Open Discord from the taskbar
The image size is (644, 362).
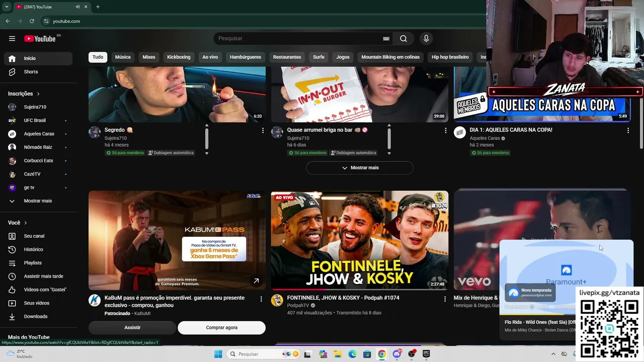[397, 354]
